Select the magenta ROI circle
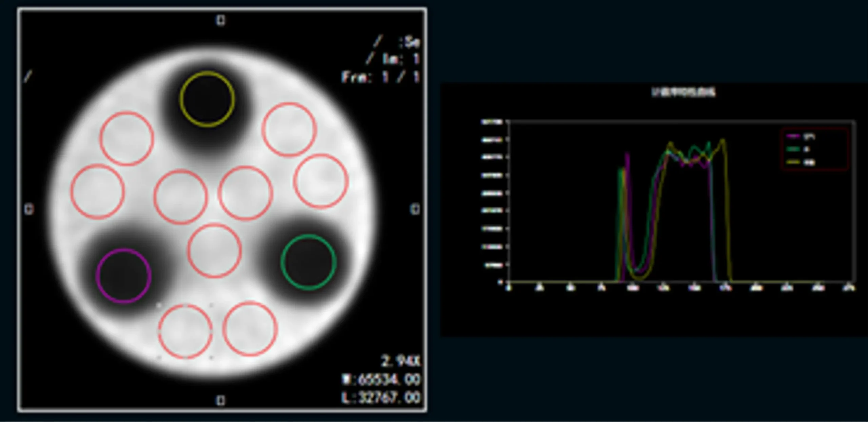Screen dimensions: 868x422 123,276
